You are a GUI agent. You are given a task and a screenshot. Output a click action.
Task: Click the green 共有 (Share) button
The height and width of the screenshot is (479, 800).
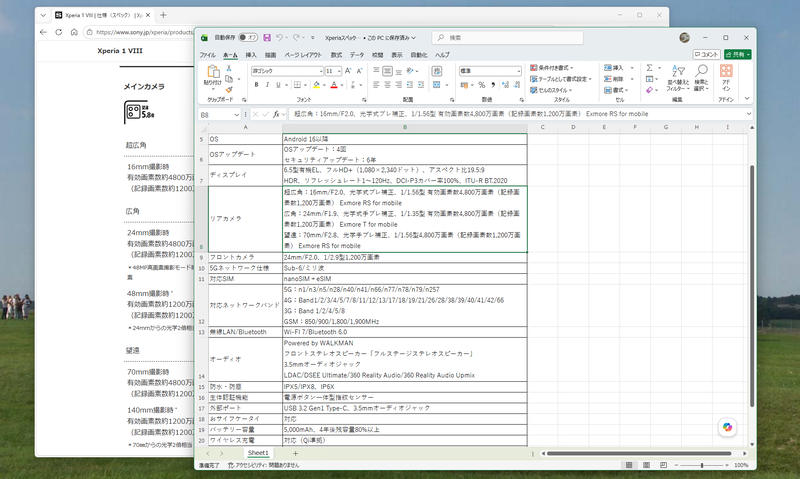tap(737, 55)
